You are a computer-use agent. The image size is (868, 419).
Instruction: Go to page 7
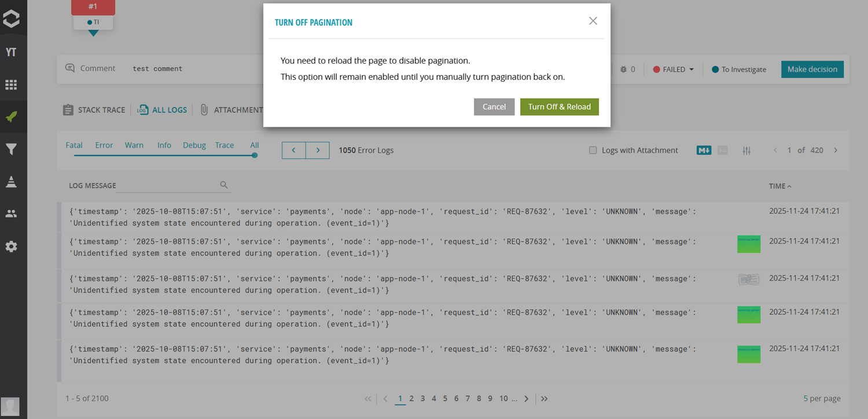468,399
